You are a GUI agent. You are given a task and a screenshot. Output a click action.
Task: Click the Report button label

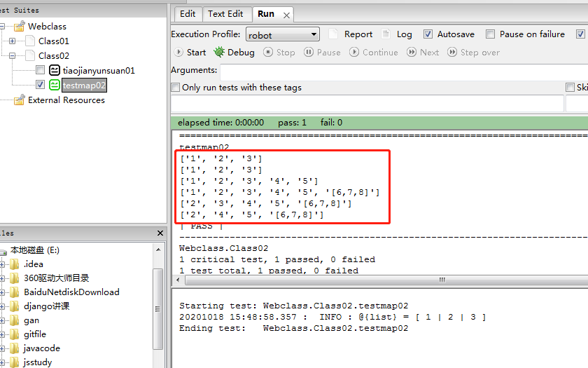358,34
